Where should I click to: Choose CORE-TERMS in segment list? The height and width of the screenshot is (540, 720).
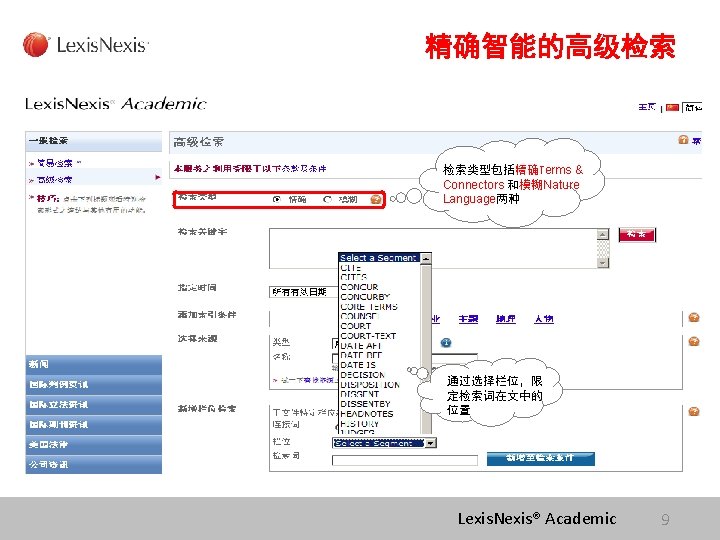(369, 306)
